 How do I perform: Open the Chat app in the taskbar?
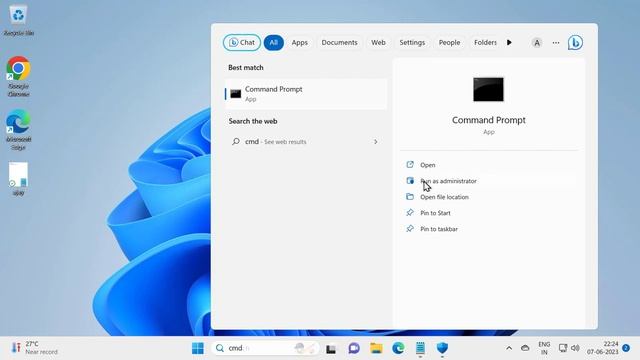coord(353,348)
